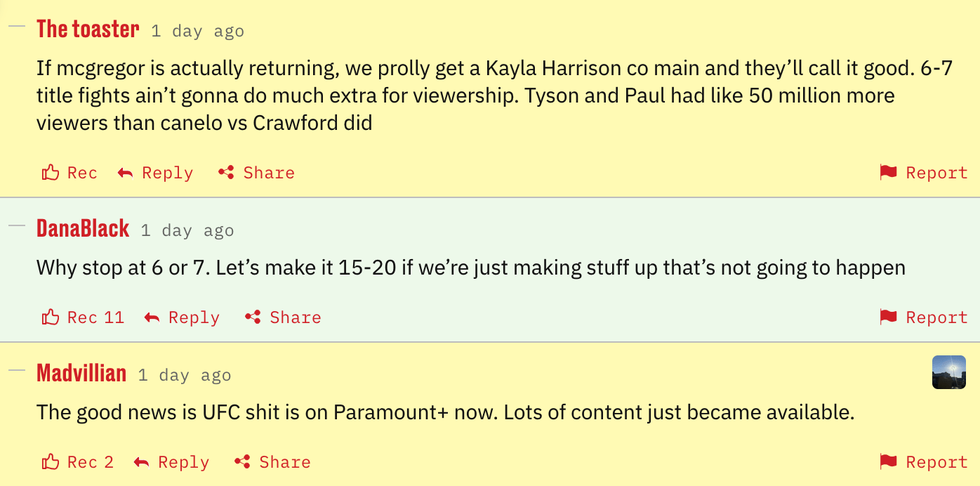Collapse The toaster's comment thread
Screen dimensions: 980x486
pos(16,26)
